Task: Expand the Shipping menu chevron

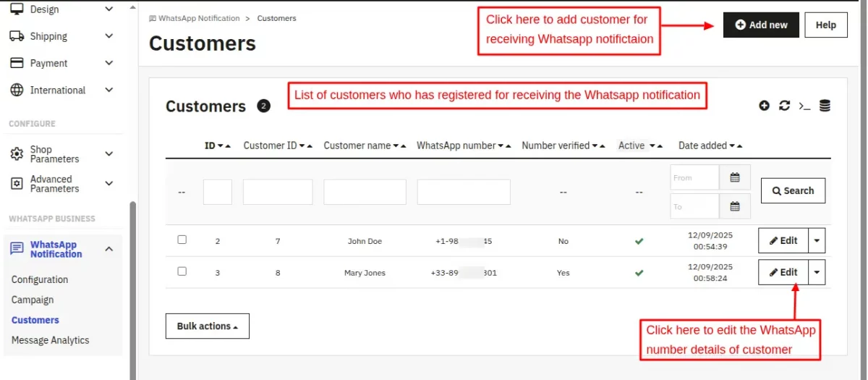Action: (x=109, y=36)
